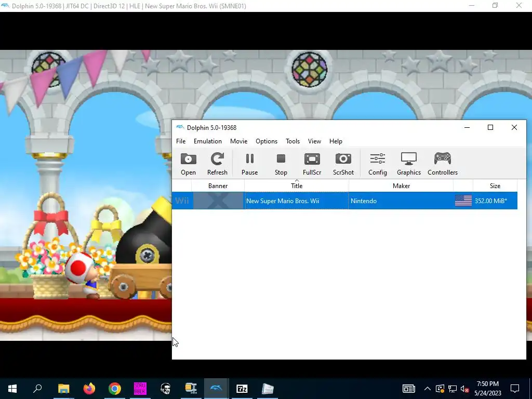Open Controllers settings

click(443, 164)
